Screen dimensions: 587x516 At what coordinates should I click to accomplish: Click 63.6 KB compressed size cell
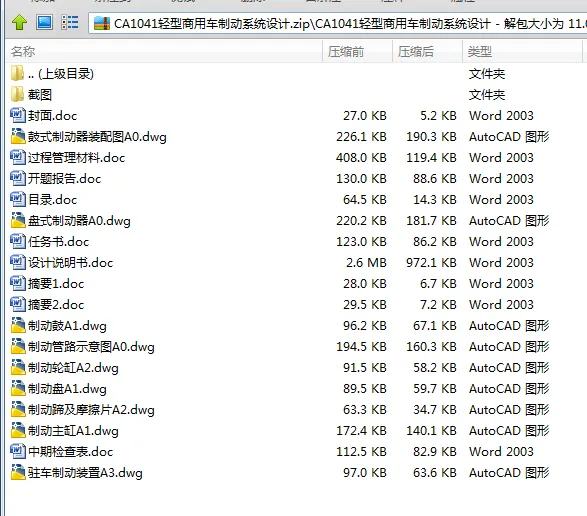pyautogui.click(x=435, y=472)
